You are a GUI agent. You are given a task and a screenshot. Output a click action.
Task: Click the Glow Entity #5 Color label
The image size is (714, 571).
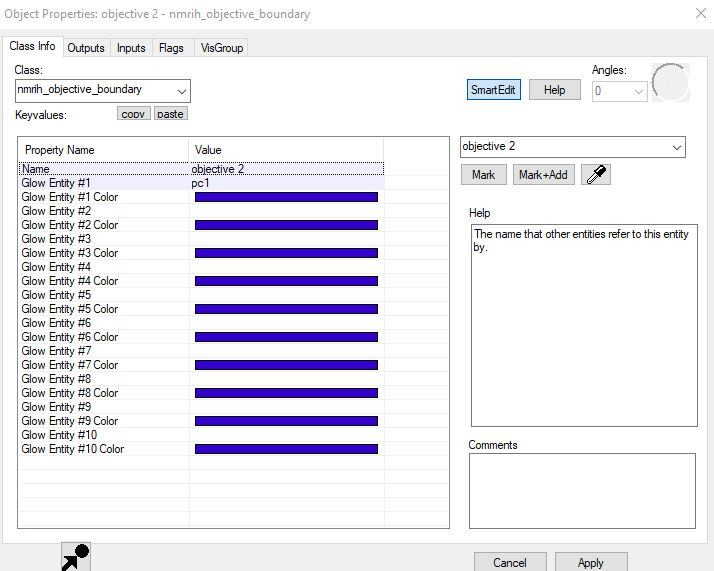(70, 309)
